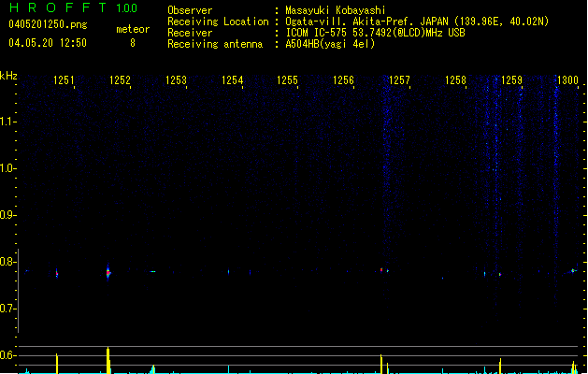Click the Receiving Location label

point(218,22)
